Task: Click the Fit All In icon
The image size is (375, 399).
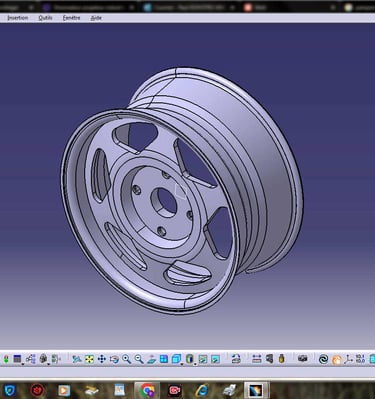Action: [89, 359]
